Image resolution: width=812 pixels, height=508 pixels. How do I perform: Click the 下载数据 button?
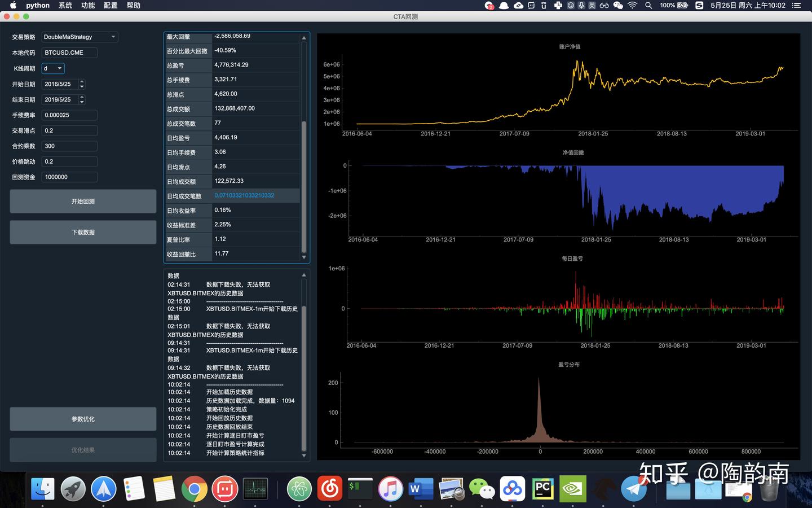tap(83, 233)
